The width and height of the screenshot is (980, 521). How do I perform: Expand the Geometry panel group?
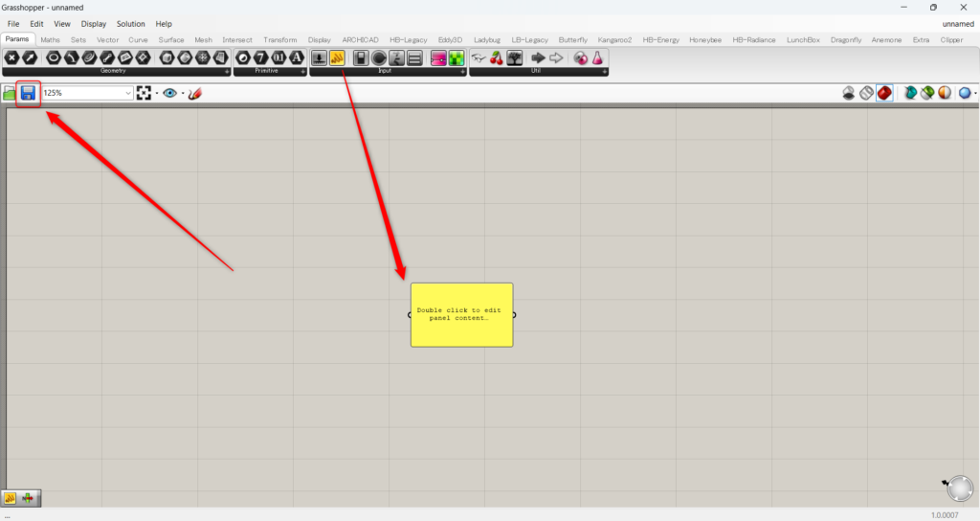[227, 72]
